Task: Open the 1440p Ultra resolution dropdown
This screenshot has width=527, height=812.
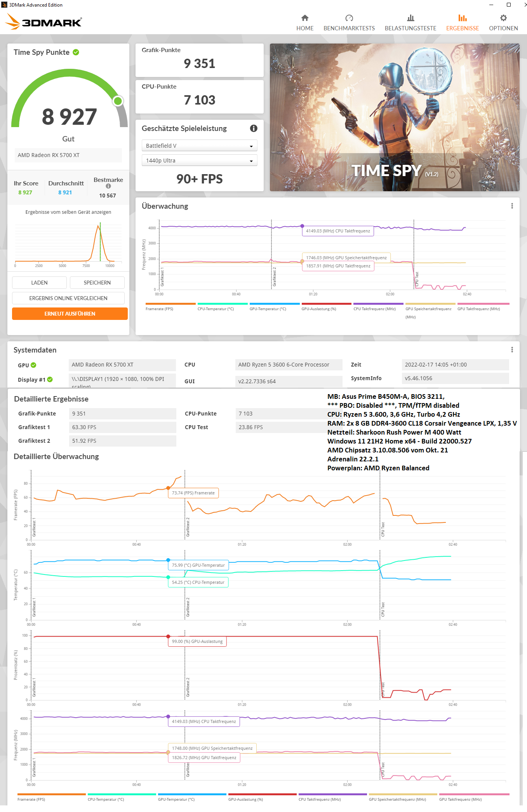Action: pos(199,161)
